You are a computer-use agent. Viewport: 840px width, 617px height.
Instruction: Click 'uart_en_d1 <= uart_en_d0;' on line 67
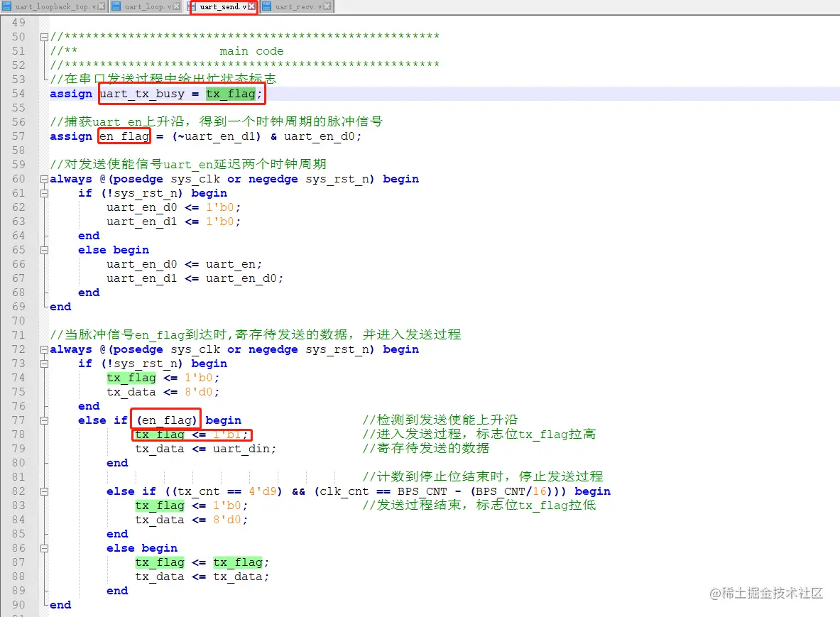pos(195,278)
